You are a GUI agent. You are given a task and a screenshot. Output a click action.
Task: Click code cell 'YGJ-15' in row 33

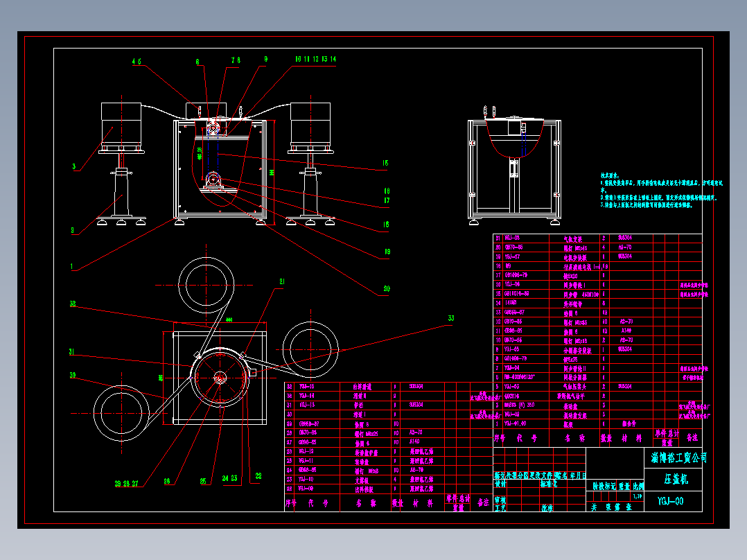click(x=306, y=387)
